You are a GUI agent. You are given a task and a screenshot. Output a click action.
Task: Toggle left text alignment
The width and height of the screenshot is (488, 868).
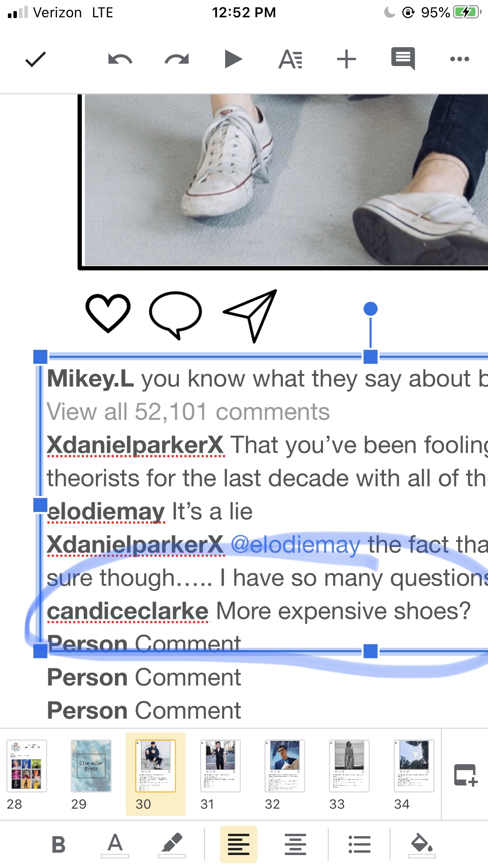pyautogui.click(x=238, y=844)
